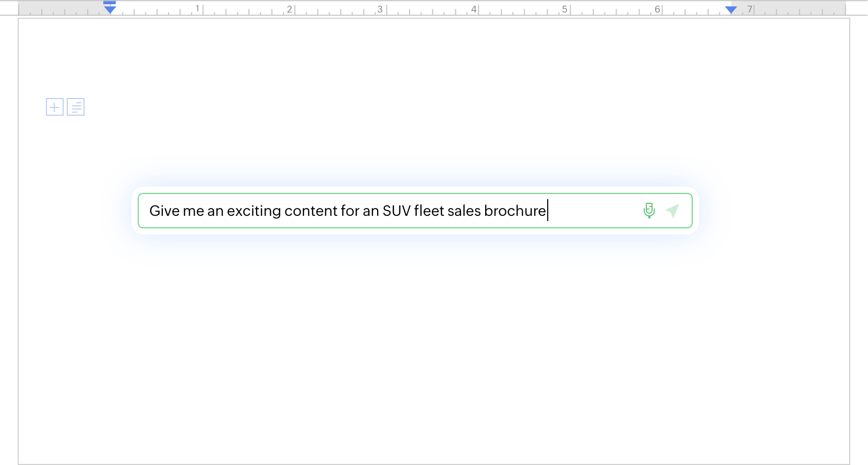
Task: Click the word 'brochure' in the prompt
Action: click(514, 211)
